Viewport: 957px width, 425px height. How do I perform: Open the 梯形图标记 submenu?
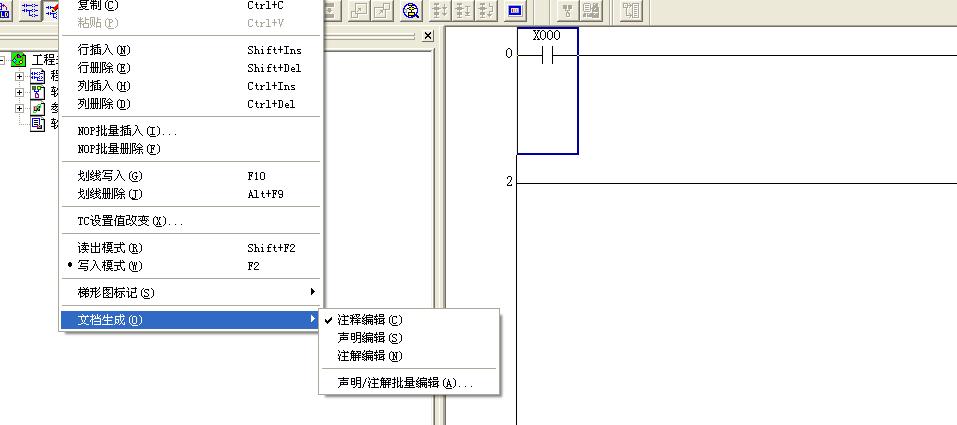click(116, 293)
